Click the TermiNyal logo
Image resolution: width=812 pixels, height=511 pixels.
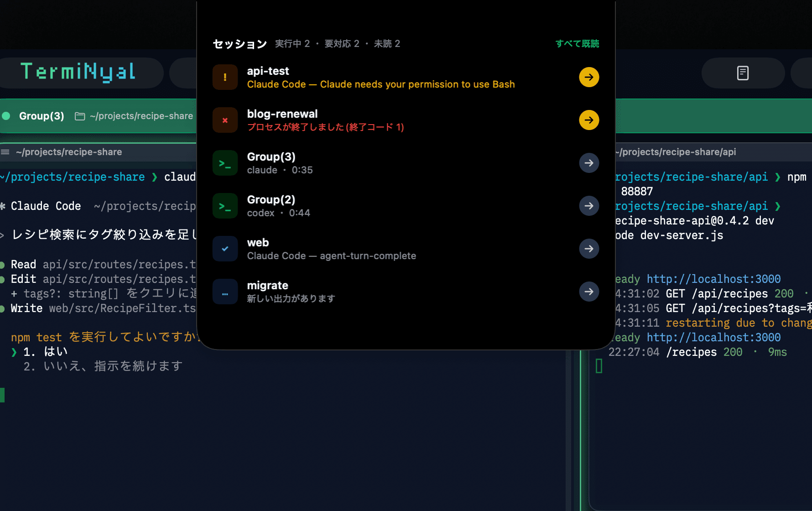78,72
